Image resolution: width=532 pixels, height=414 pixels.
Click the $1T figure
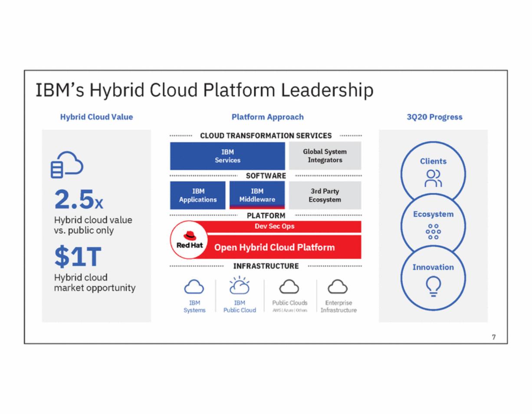pos(78,257)
